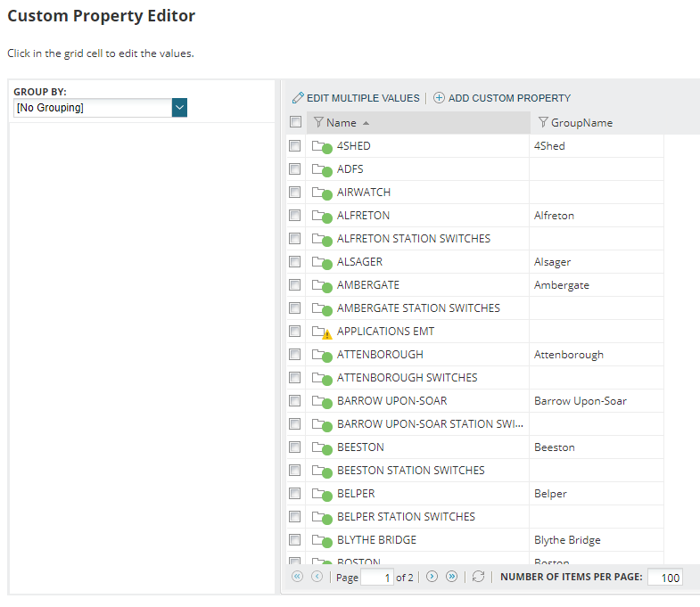Click the BARROW UPON-SOAR name text
The image size is (700, 607).
click(x=392, y=401)
